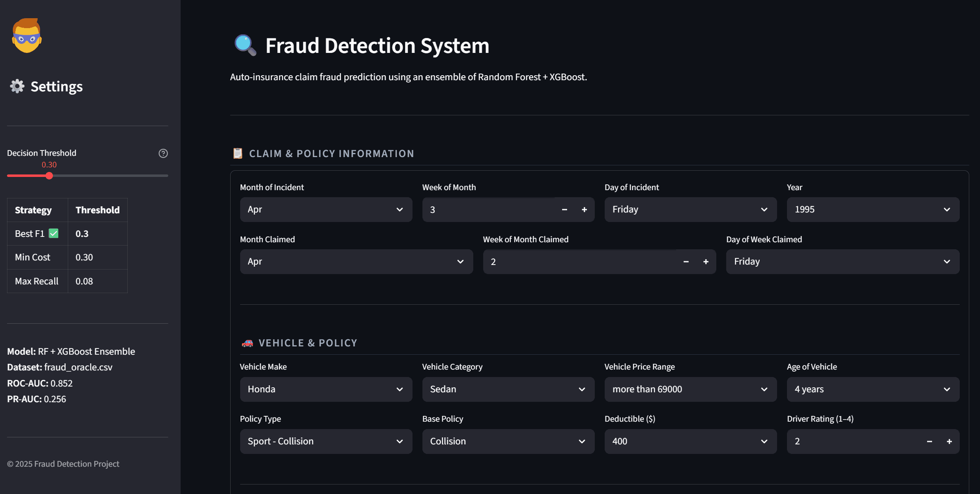Click the Min Cost 0.30 threshold cell
The height and width of the screenshot is (494, 980).
[x=98, y=257]
